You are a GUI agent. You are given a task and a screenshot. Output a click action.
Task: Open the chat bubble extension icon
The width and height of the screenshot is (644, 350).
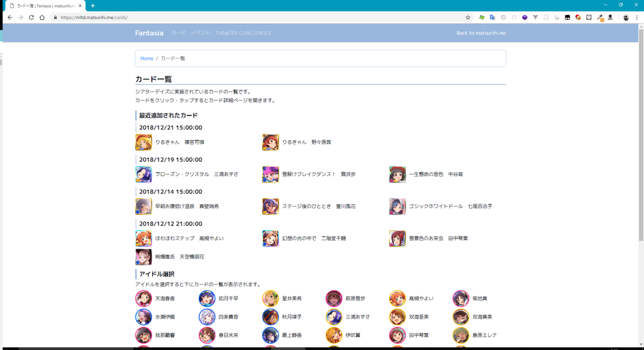point(589,18)
